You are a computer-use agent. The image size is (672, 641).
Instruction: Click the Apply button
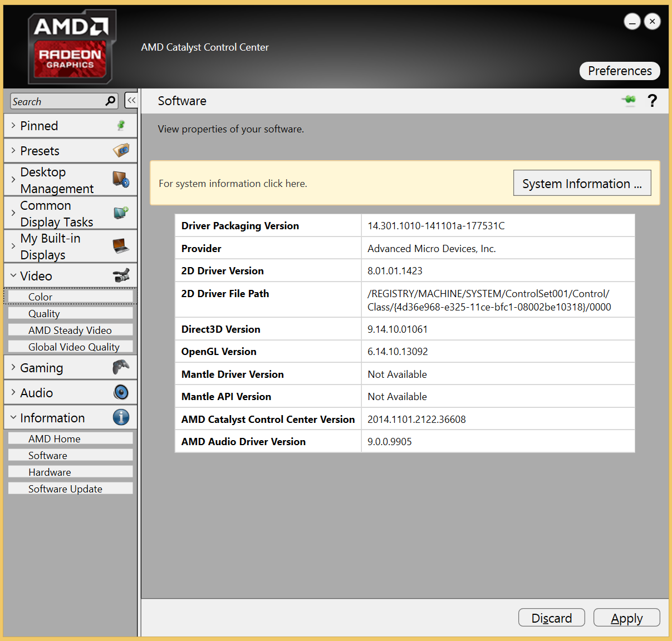[627, 618]
